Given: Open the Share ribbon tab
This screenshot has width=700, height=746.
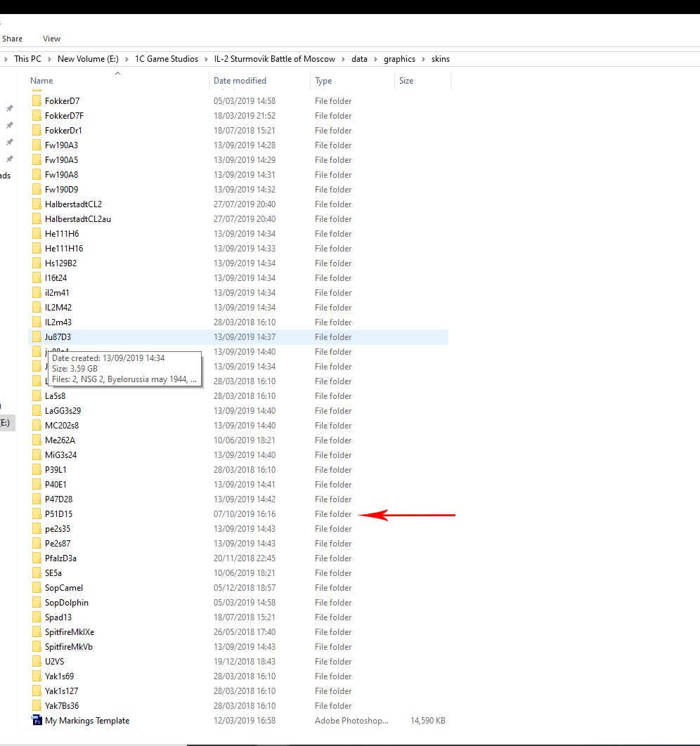Looking at the screenshot, I should point(12,39).
